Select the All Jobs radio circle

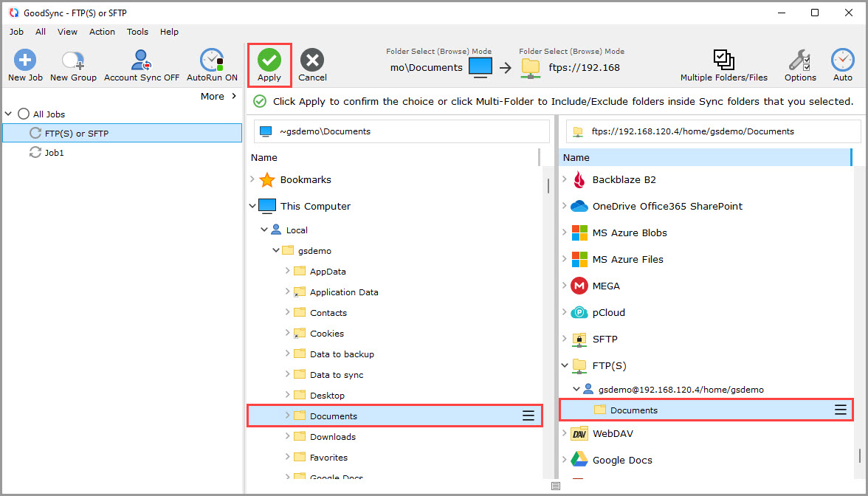[x=24, y=114]
